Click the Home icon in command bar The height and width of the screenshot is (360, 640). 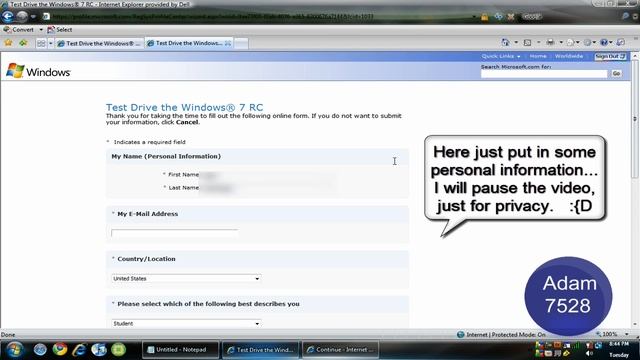coord(505,42)
